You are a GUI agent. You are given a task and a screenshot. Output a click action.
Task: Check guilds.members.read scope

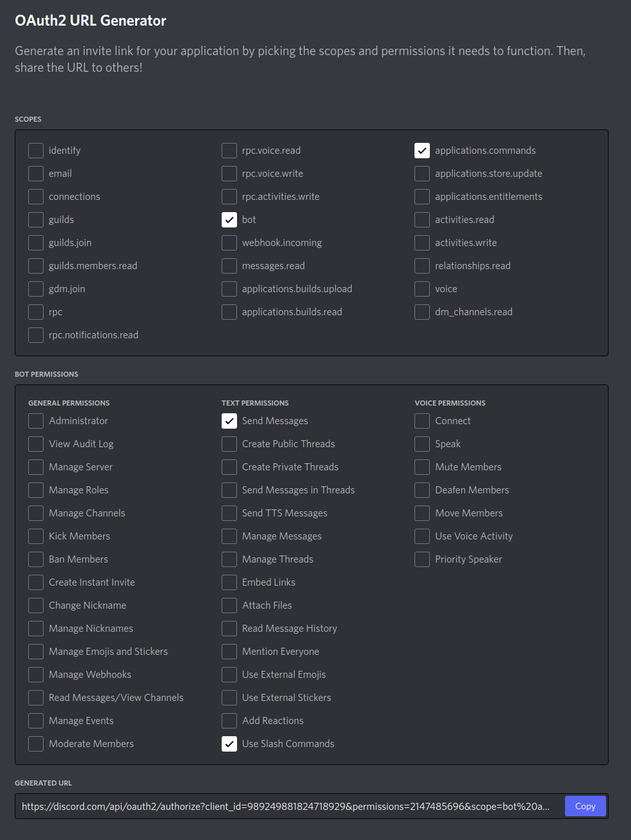(x=36, y=266)
